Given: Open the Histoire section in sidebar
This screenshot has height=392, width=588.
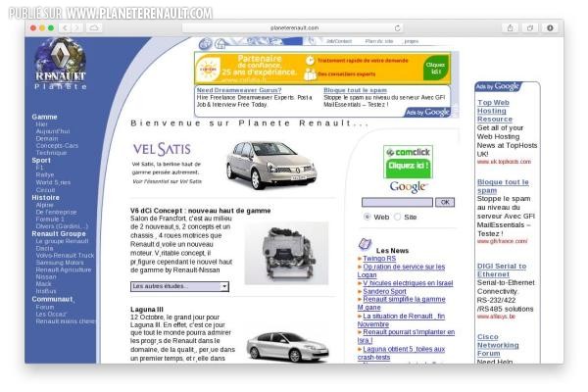Looking at the screenshot, I should point(46,198).
